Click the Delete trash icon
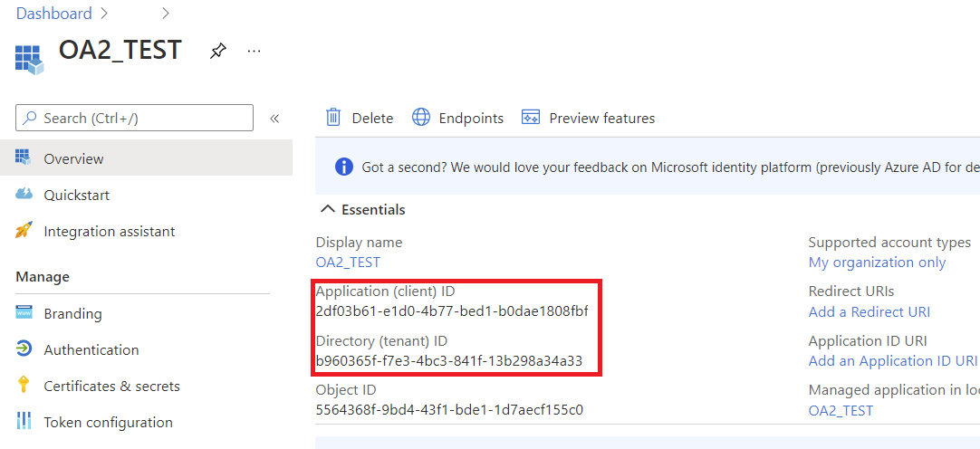Image resolution: width=980 pixels, height=449 pixels. (x=333, y=118)
